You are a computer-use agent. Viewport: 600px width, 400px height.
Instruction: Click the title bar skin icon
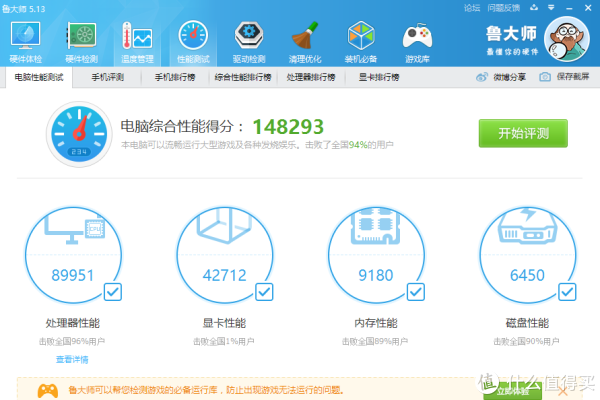pyautogui.click(x=534, y=7)
